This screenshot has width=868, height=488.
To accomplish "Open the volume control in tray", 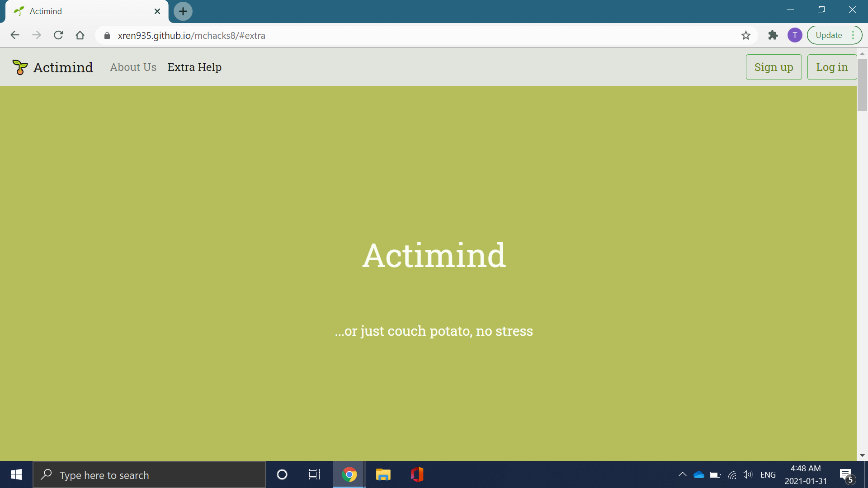I will [x=747, y=474].
